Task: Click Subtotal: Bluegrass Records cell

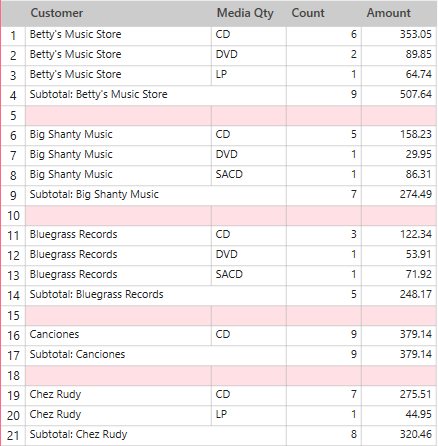Action: (156, 296)
